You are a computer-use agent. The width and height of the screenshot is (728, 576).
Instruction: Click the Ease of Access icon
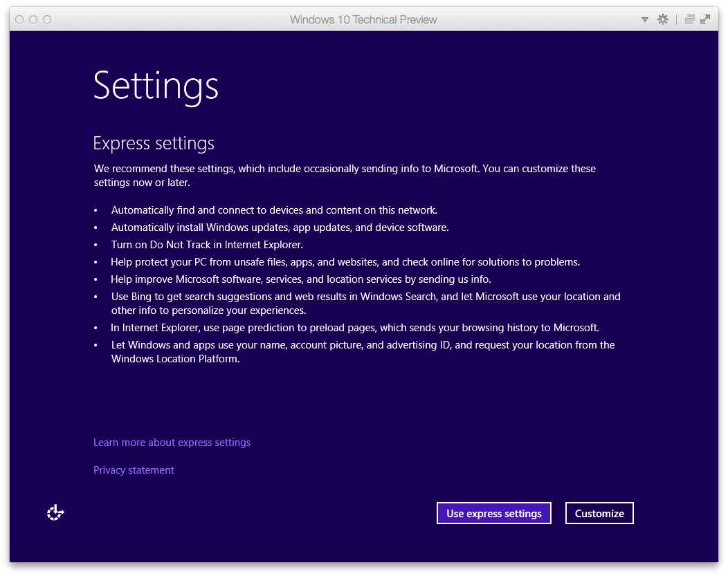coord(55,512)
